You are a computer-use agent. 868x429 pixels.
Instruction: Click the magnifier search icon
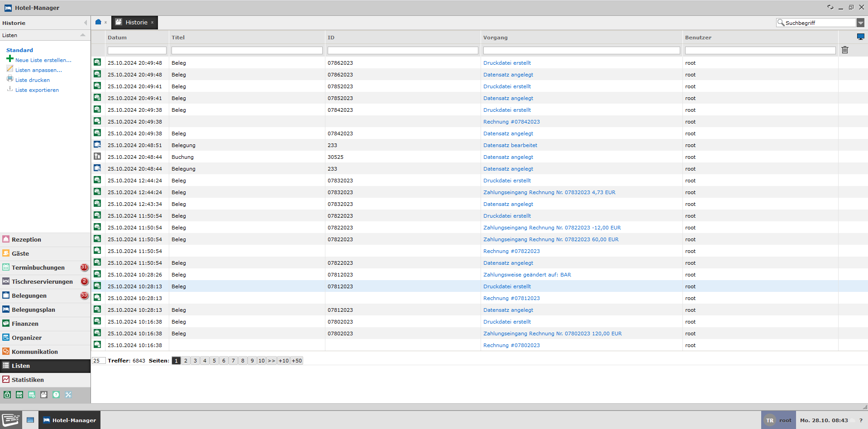(x=781, y=23)
